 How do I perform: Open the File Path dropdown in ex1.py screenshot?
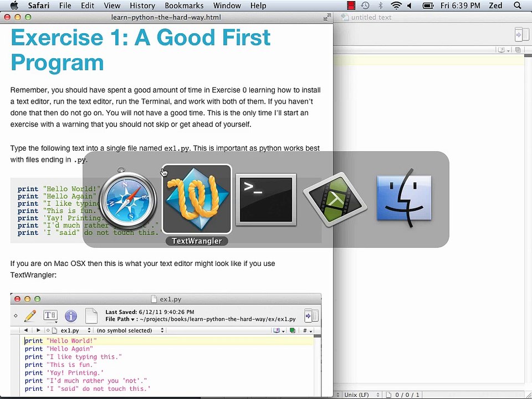[x=120, y=319]
